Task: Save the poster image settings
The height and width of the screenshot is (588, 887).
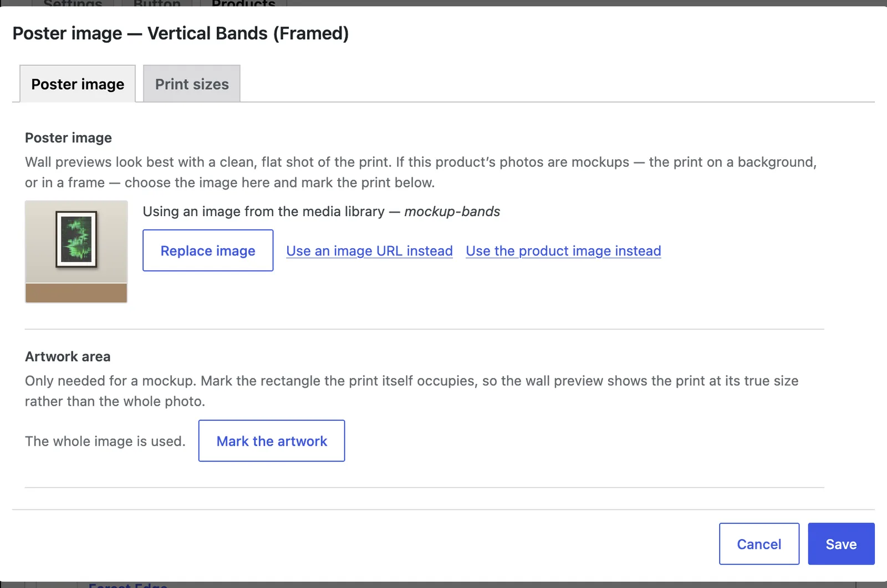Action: (x=841, y=544)
